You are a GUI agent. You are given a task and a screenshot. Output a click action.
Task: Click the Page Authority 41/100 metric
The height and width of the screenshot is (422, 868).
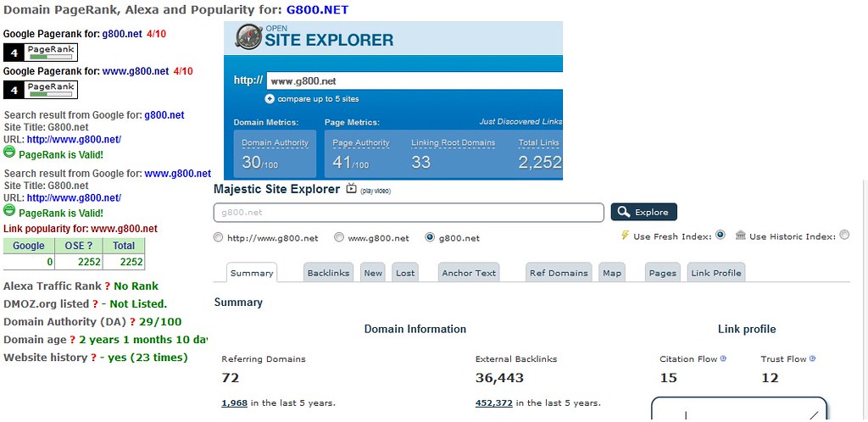point(361,153)
